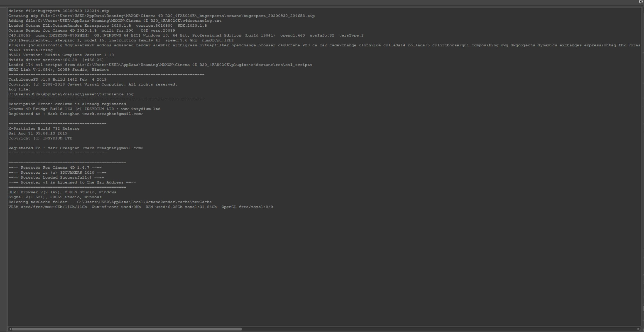Click the email under Cinema 4D Bridge line

pyautogui.click(x=112, y=114)
